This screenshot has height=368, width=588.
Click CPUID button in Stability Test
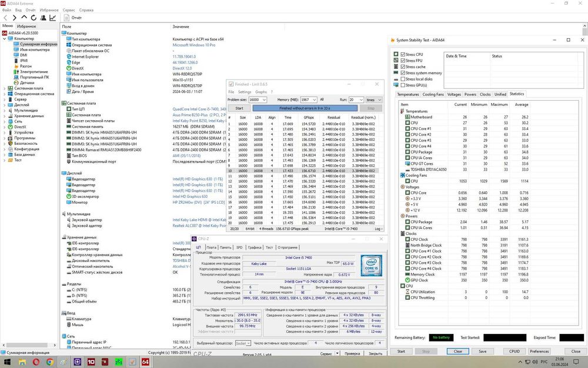click(514, 352)
